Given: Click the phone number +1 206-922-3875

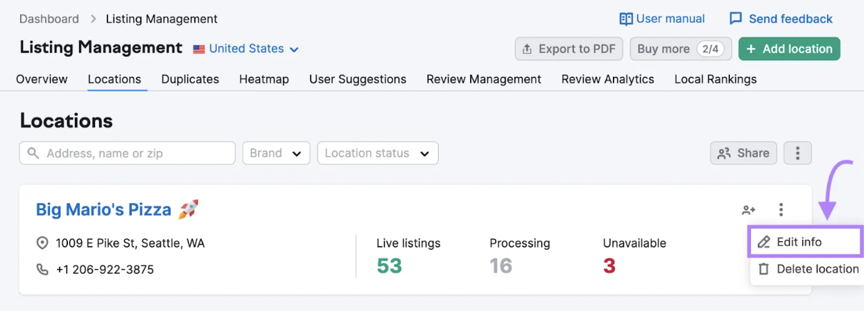Looking at the screenshot, I should point(105,269).
